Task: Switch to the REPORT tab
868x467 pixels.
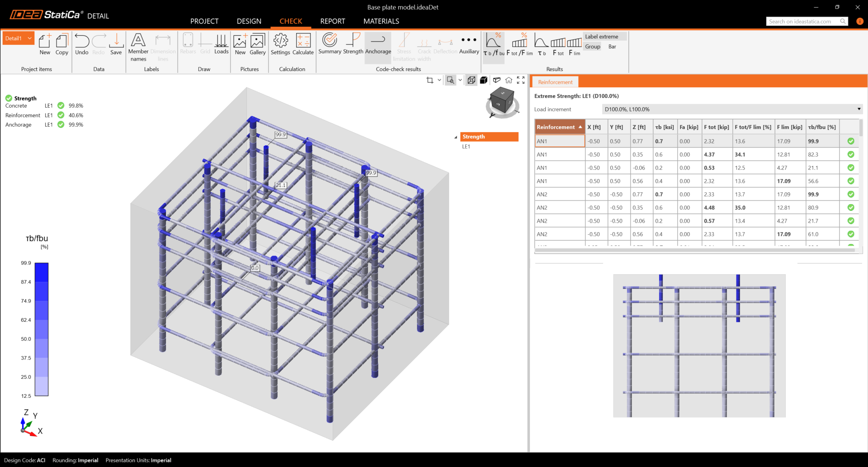Action: coord(332,21)
